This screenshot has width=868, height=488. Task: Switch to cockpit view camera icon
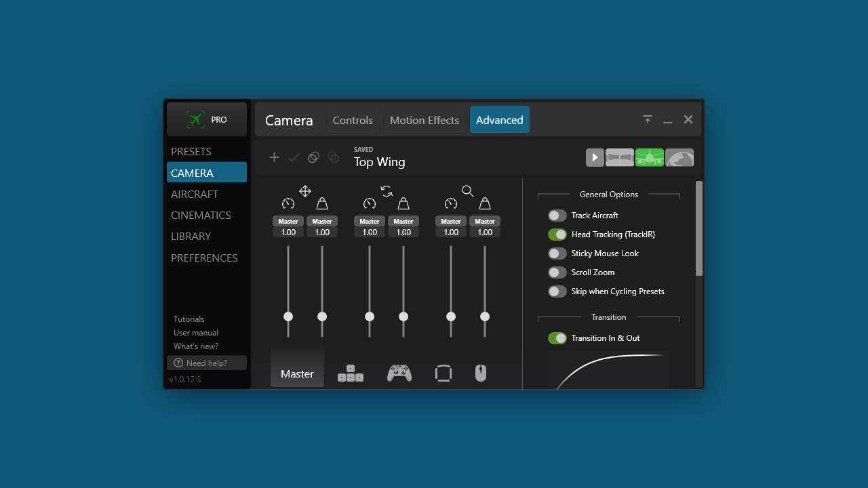click(620, 158)
